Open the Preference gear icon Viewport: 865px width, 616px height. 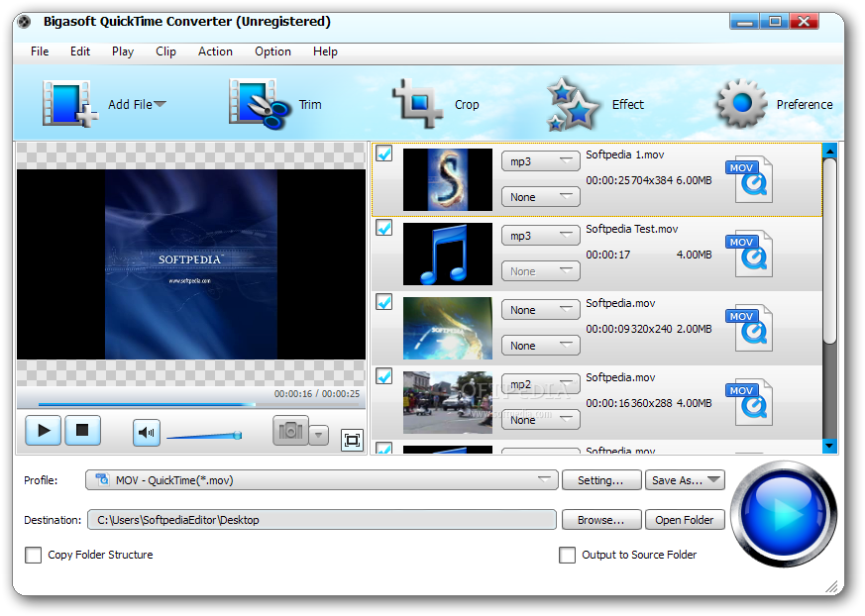pyautogui.click(x=741, y=103)
